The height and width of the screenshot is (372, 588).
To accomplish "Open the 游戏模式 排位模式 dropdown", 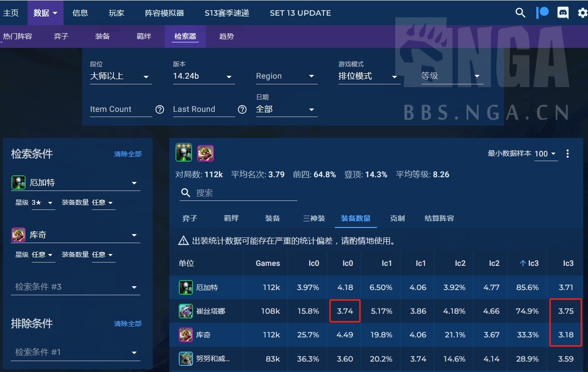I will point(369,76).
